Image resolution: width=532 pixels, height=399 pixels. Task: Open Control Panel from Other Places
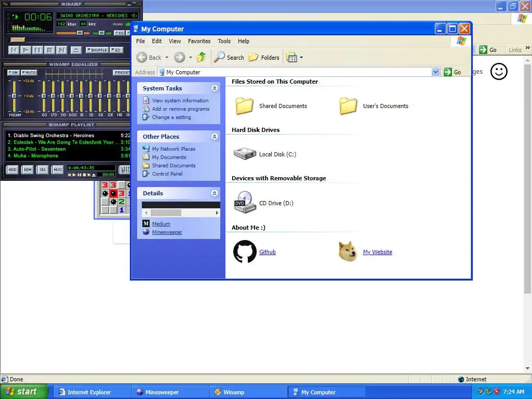(167, 174)
